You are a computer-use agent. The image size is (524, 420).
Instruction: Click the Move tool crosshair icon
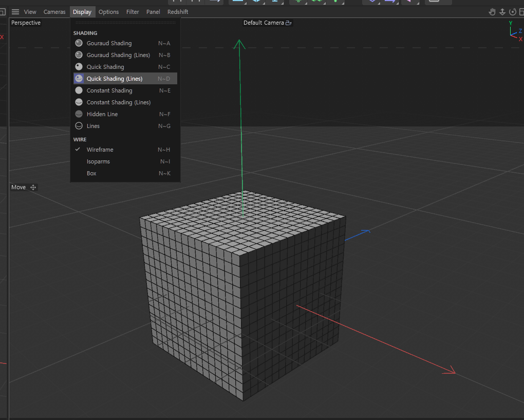pos(33,187)
